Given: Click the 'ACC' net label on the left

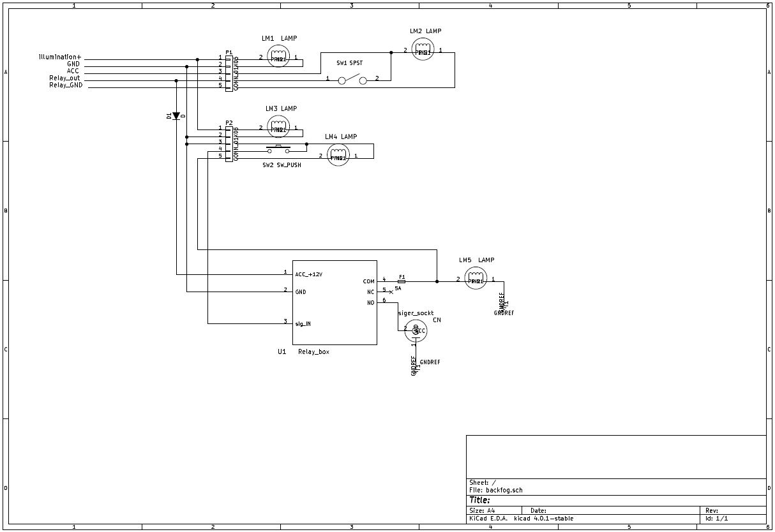Looking at the screenshot, I should (x=73, y=71).
